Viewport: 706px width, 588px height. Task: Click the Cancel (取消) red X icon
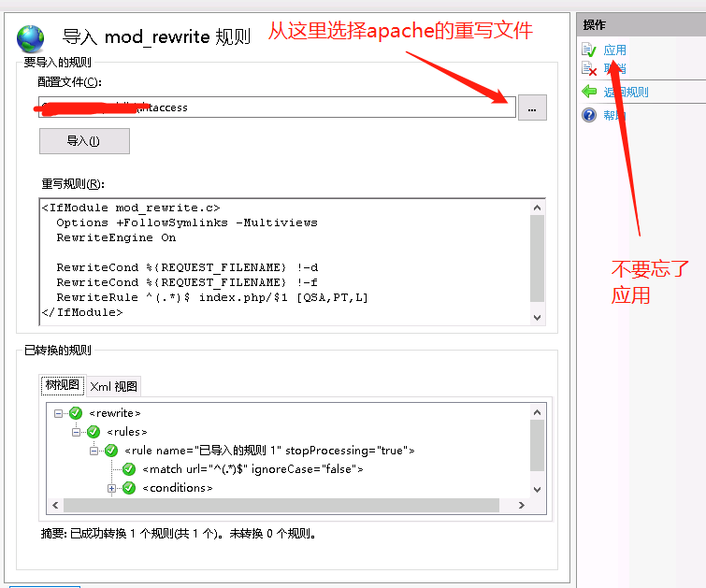(x=588, y=69)
